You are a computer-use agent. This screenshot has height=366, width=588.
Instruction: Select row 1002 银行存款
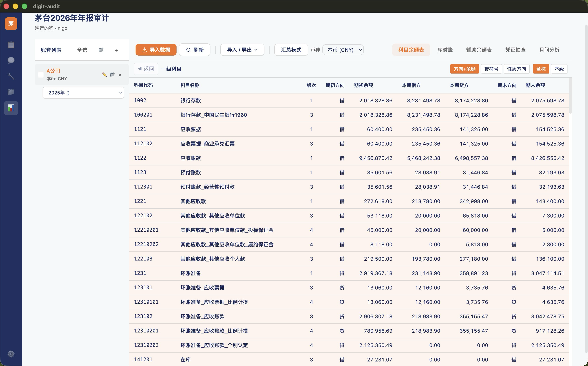point(349,100)
